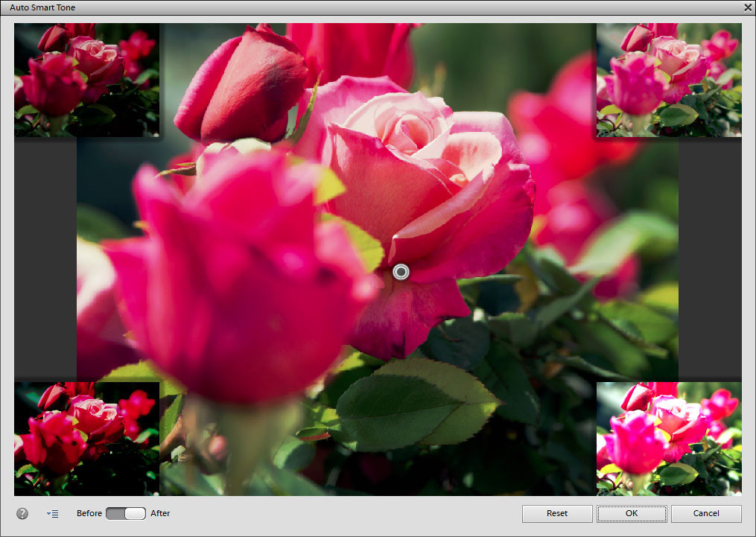Toggle the Before/After preview switch

click(125, 513)
